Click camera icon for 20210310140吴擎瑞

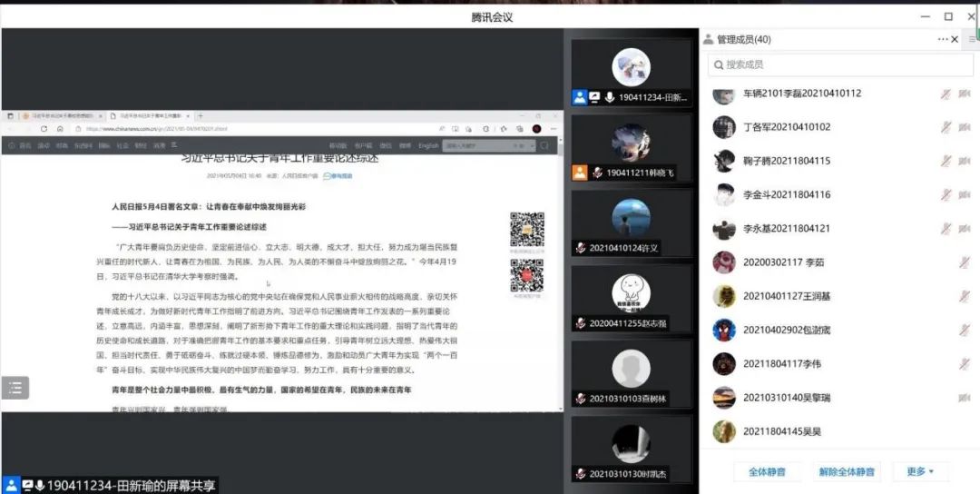[x=965, y=398]
